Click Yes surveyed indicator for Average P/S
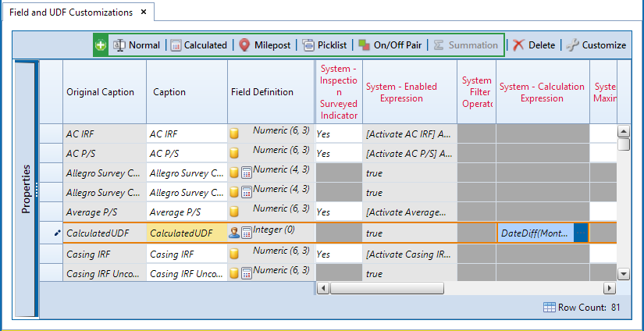 [x=339, y=212]
